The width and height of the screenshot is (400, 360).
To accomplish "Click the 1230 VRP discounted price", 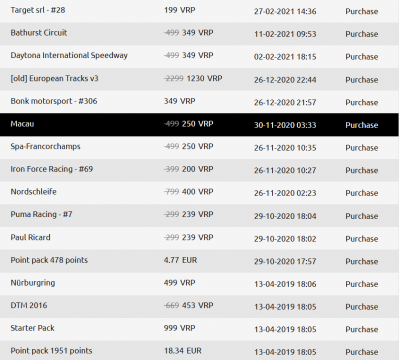I will pos(204,78).
